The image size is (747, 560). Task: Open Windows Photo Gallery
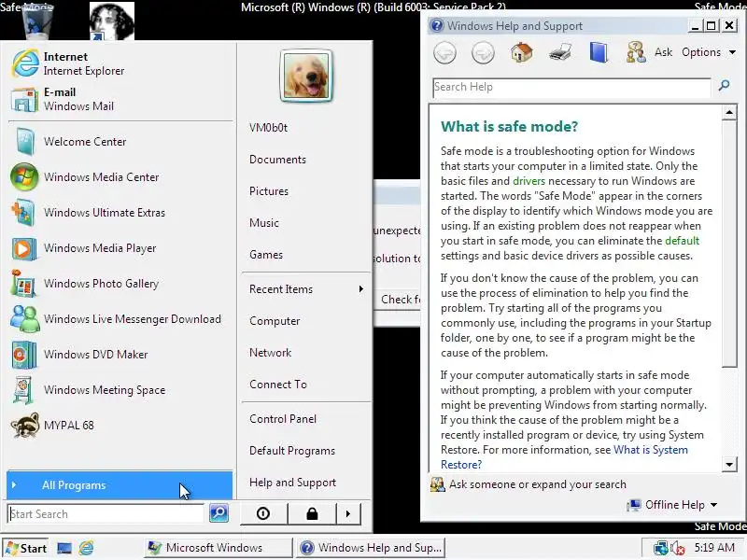(x=120, y=284)
